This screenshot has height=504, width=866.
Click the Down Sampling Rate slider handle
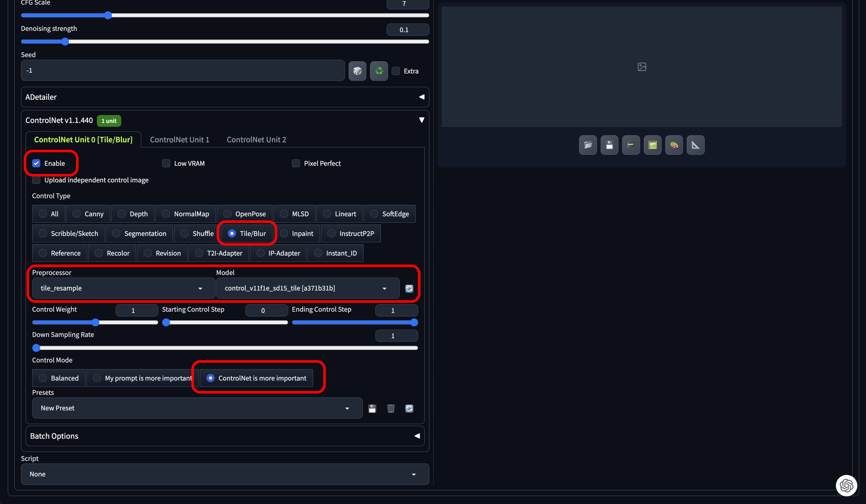pyautogui.click(x=36, y=348)
